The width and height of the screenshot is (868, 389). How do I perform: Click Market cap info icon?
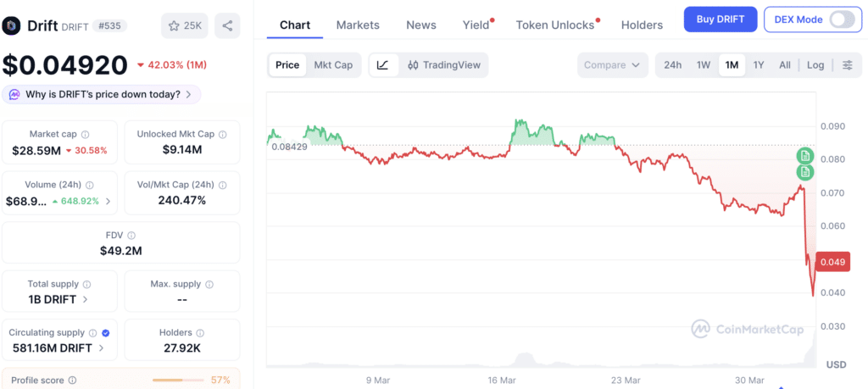[x=86, y=135]
